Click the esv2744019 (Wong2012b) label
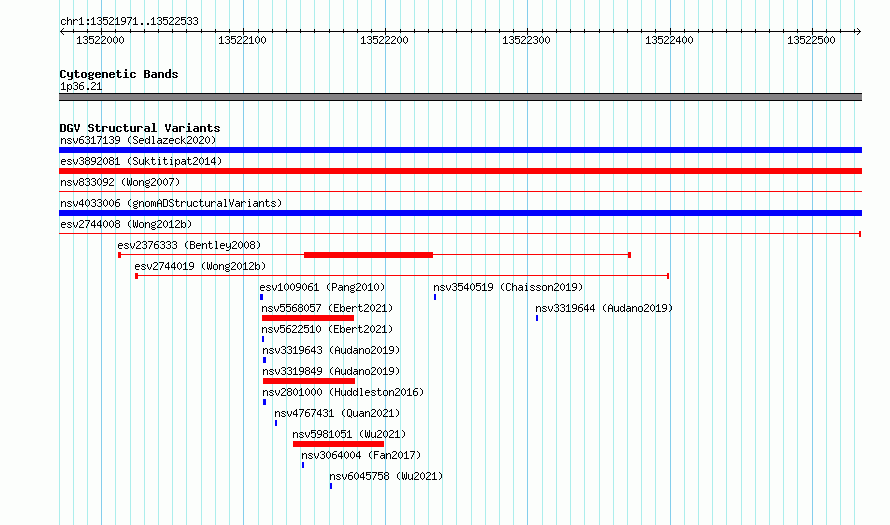 pos(200,266)
